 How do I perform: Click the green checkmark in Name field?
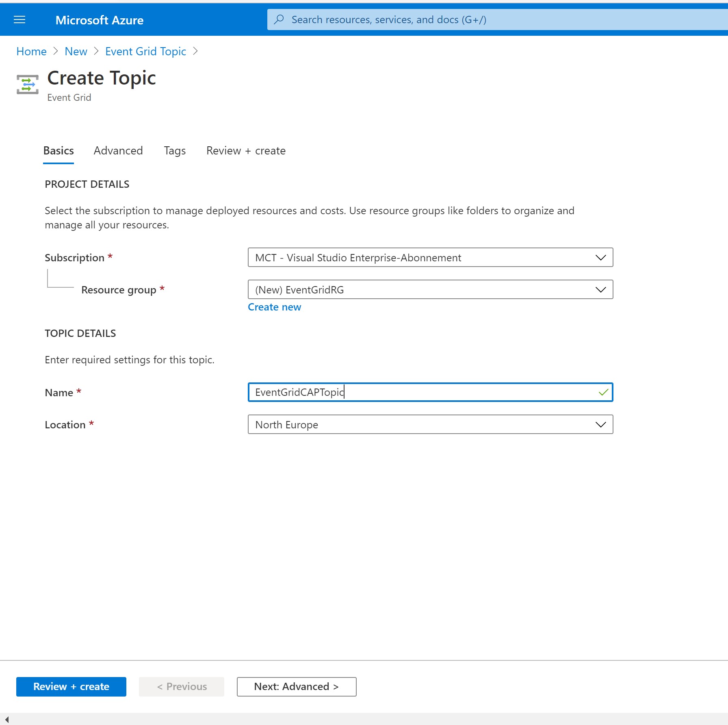pyautogui.click(x=603, y=392)
